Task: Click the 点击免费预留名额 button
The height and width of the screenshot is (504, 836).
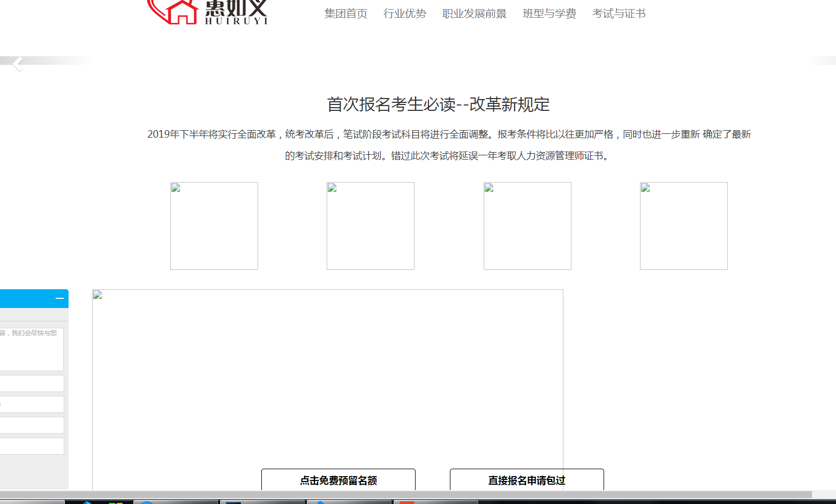Action: [x=338, y=480]
